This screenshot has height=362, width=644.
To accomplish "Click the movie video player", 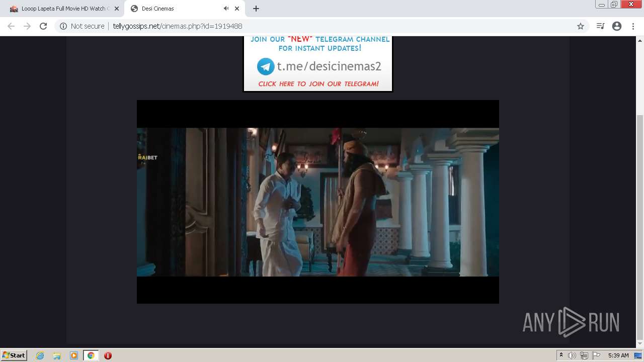I will (318, 202).
